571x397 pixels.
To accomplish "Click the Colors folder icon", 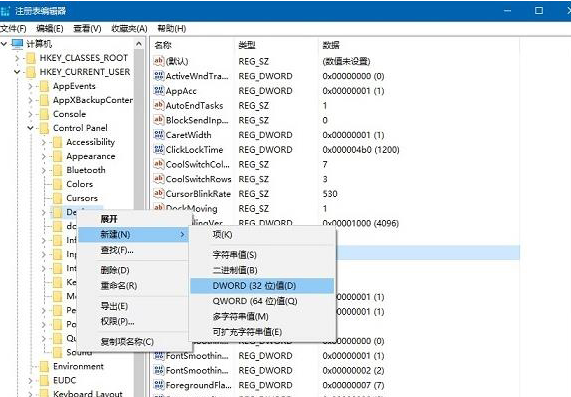I will click(58, 184).
